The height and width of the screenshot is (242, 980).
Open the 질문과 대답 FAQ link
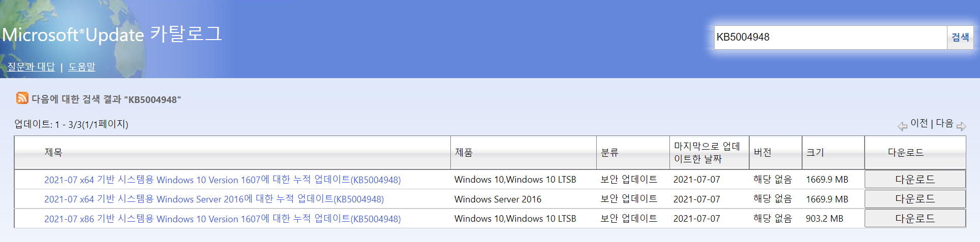pyautogui.click(x=31, y=67)
